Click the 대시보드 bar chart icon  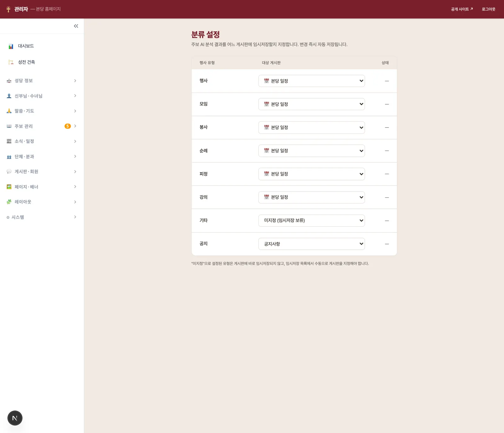pos(11,46)
